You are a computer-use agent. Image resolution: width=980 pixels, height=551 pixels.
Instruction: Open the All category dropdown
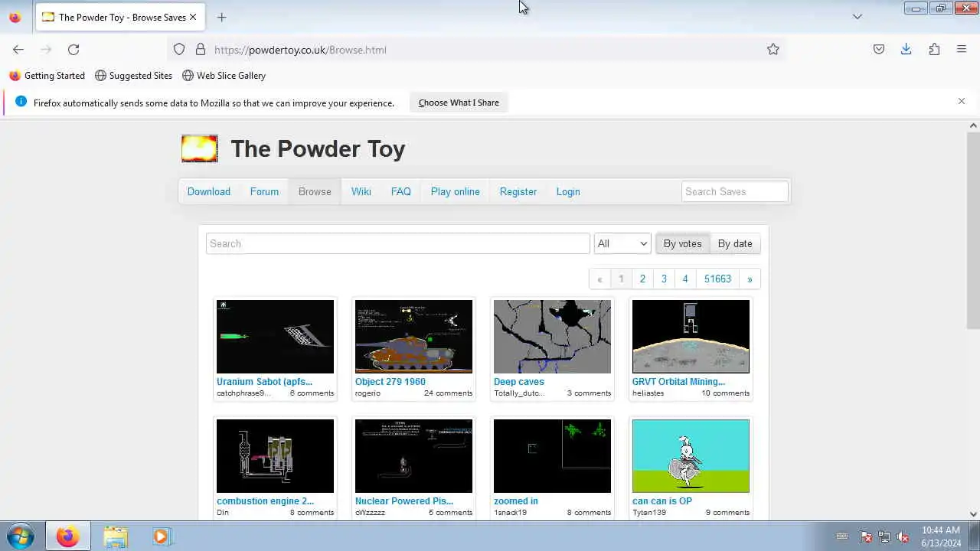[x=622, y=243]
